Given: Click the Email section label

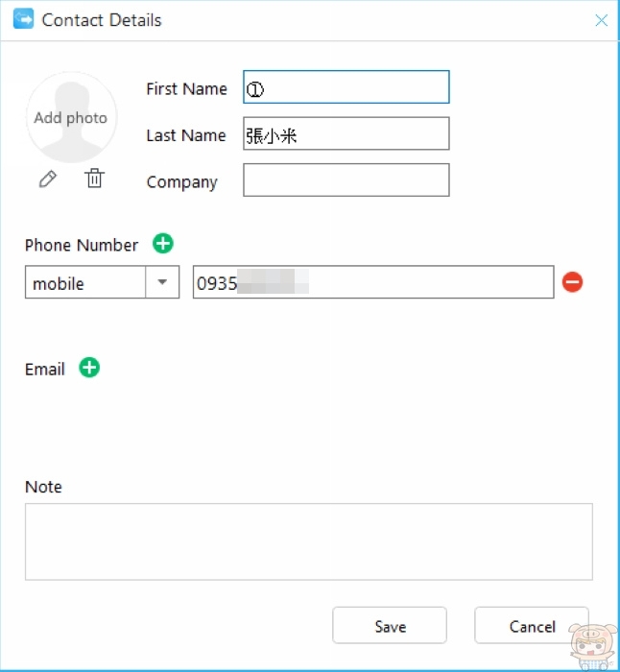Looking at the screenshot, I should point(45,370).
